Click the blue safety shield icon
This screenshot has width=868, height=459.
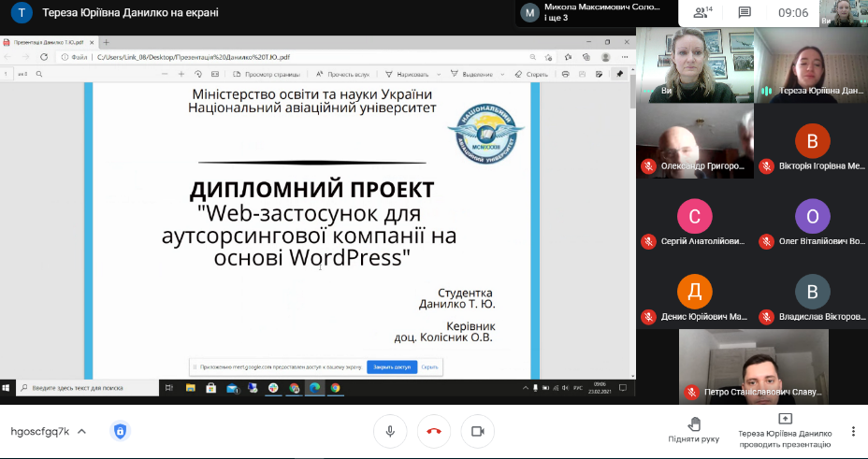[120, 431]
